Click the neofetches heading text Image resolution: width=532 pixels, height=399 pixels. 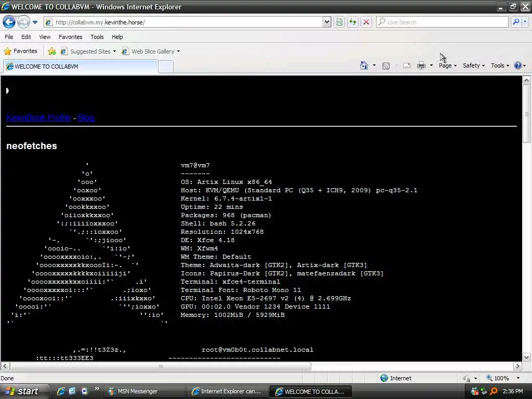tap(32, 146)
